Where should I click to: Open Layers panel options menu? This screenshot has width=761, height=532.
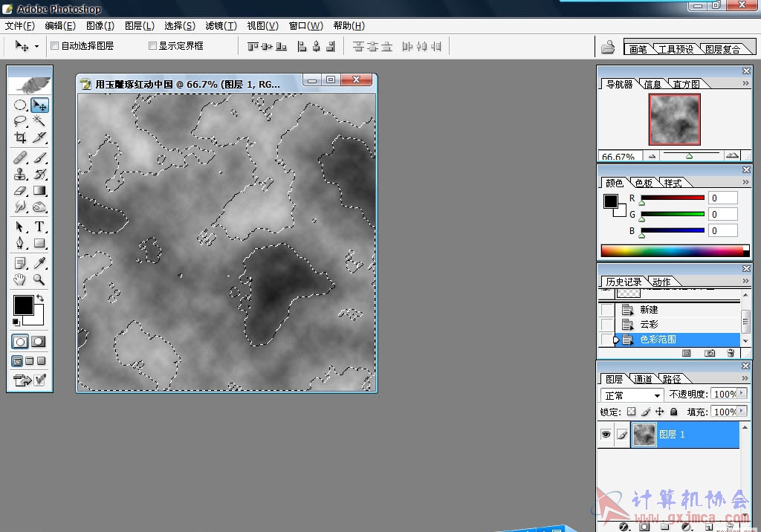(745, 378)
